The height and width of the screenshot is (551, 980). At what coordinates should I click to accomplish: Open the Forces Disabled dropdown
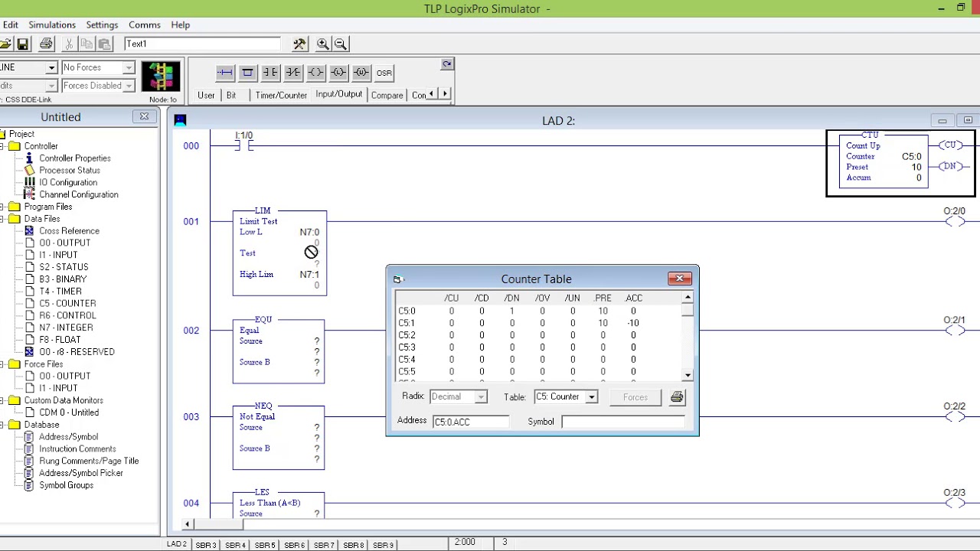(x=128, y=86)
